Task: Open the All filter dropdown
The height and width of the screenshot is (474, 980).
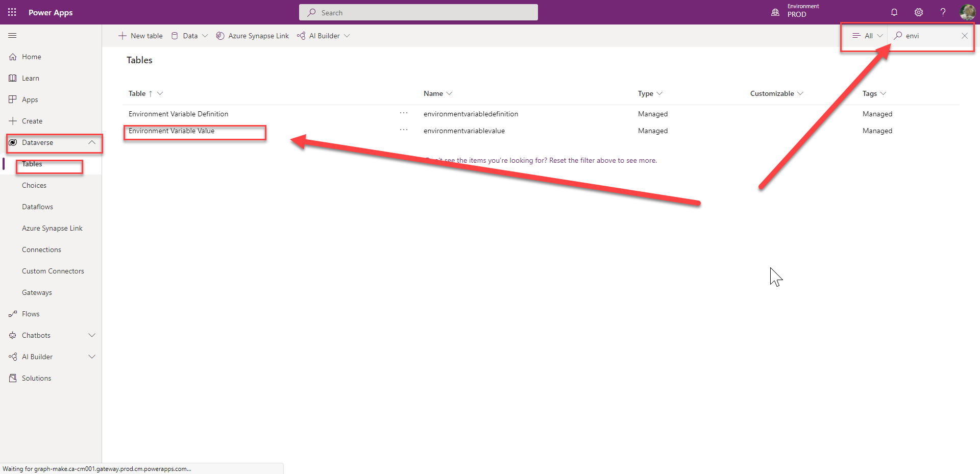Action: point(867,36)
